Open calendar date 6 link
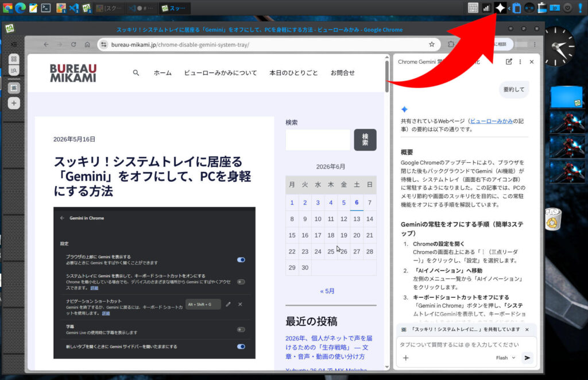The image size is (588, 380). 357,202
